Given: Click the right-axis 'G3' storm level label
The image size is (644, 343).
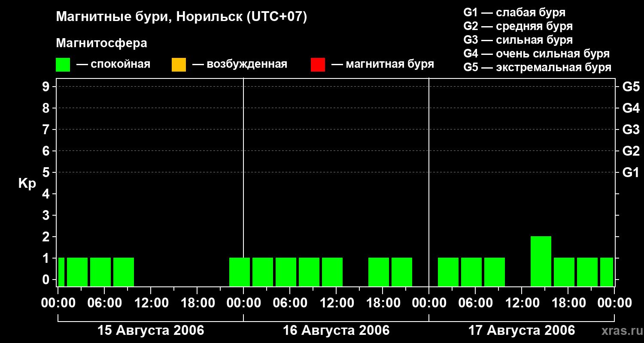Looking at the screenshot, I should 631,129.
